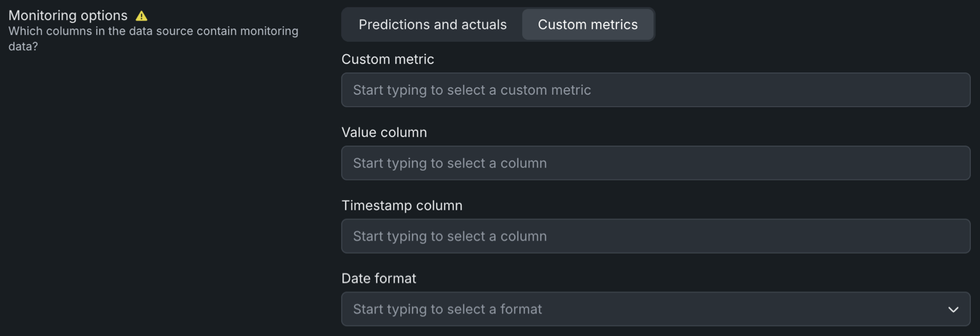Click placeholder 'Start typing to select a format'

coord(447,309)
